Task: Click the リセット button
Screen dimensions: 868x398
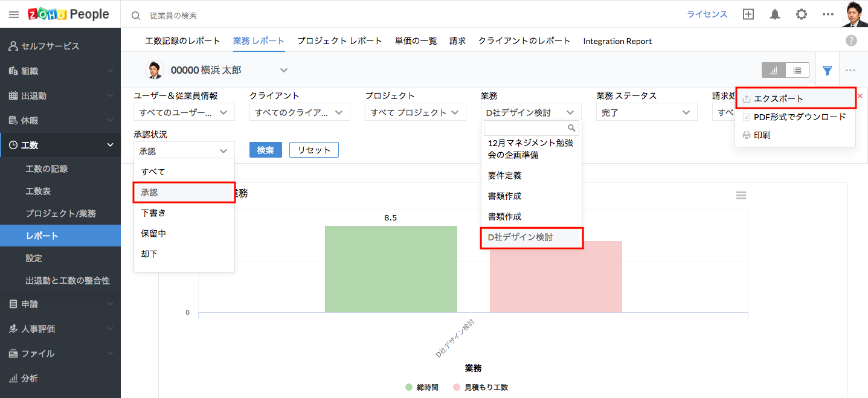Action: point(313,150)
